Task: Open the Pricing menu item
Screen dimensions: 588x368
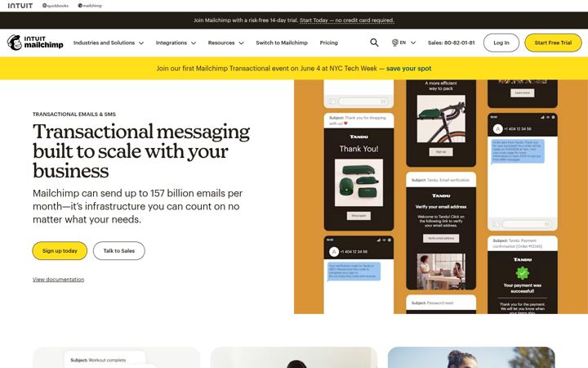Action: [328, 43]
